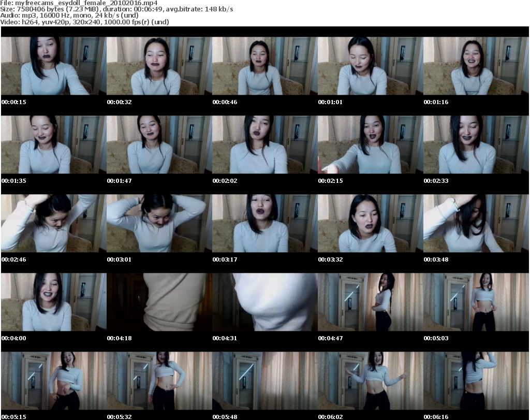The image size is (530, 420).
Task: Click the thumbnail stamped 00:03:48
Action: [x=476, y=223]
